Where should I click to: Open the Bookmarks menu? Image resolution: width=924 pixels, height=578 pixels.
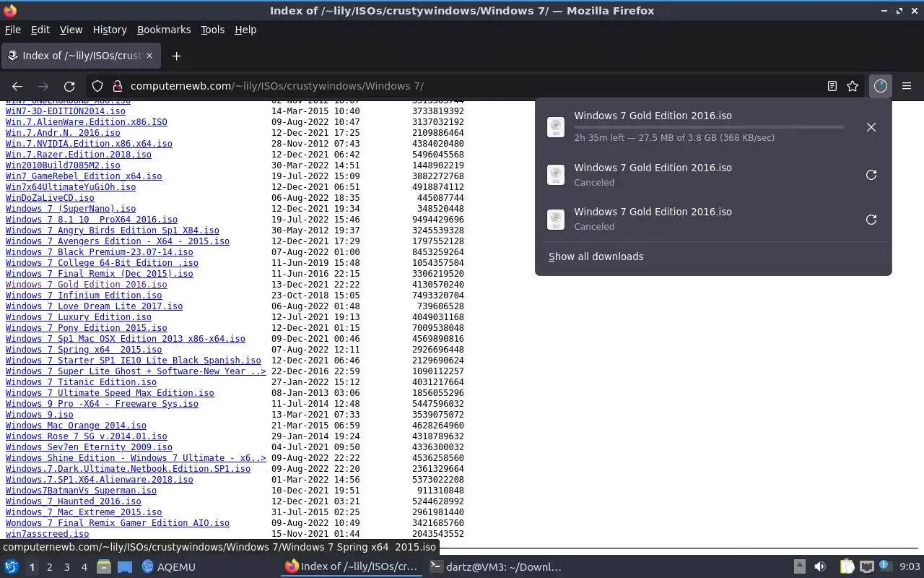[x=164, y=30]
